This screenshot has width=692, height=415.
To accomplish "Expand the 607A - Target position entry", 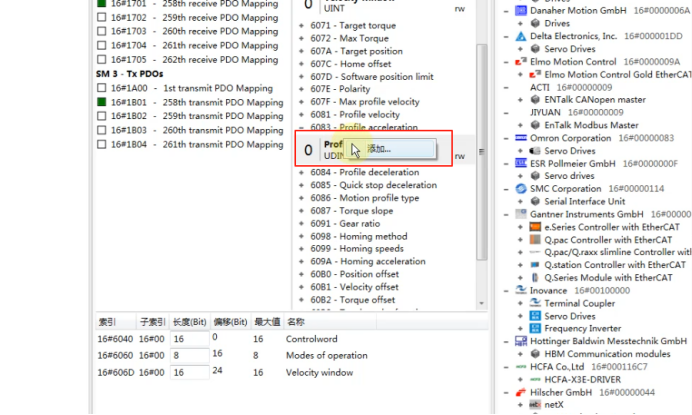I will (301, 51).
